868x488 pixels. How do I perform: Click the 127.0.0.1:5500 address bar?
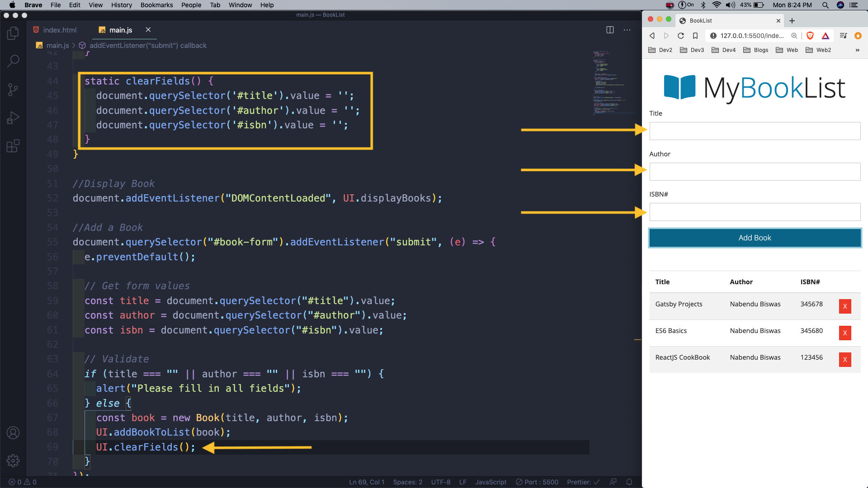pyautogui.click(x=752, y=36)
